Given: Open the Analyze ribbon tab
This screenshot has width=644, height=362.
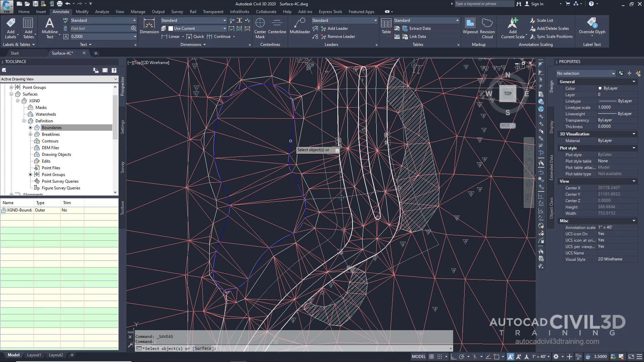Looking at the screenshot, I should (102, 12).
